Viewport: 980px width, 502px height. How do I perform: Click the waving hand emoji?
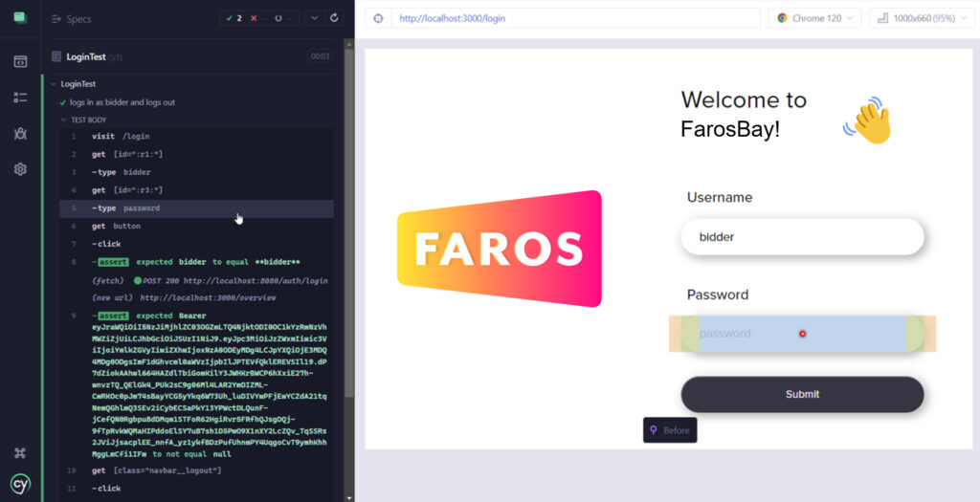tap(867, 120)
